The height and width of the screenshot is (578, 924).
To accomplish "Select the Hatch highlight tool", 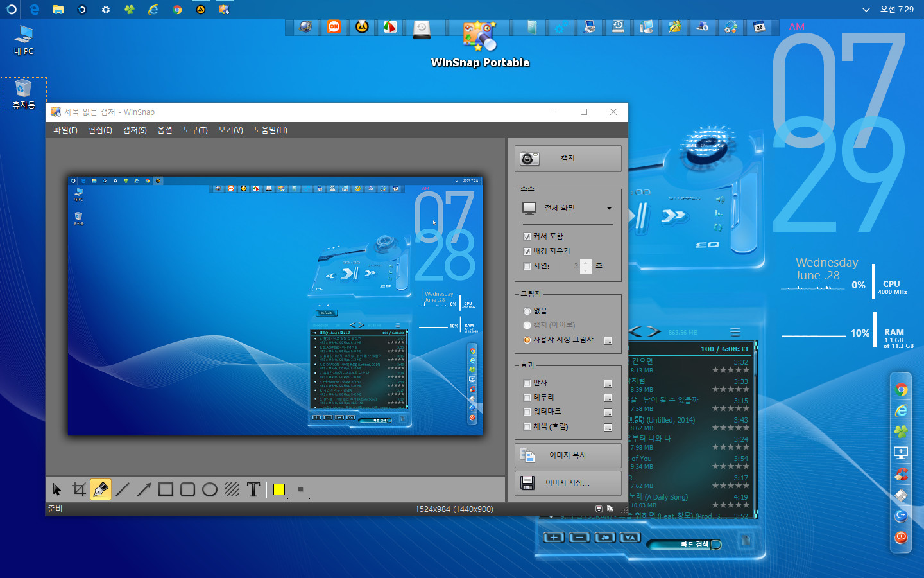I will click(232, 489).
